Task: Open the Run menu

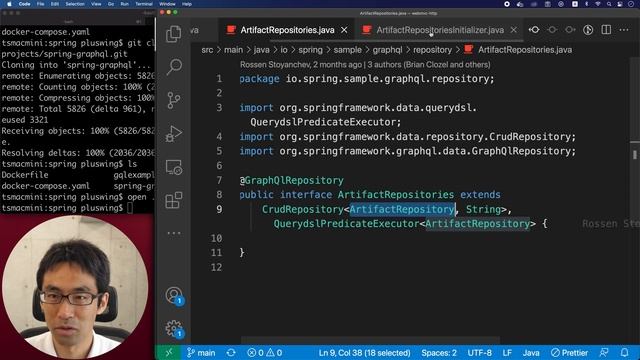Action: 124,4
